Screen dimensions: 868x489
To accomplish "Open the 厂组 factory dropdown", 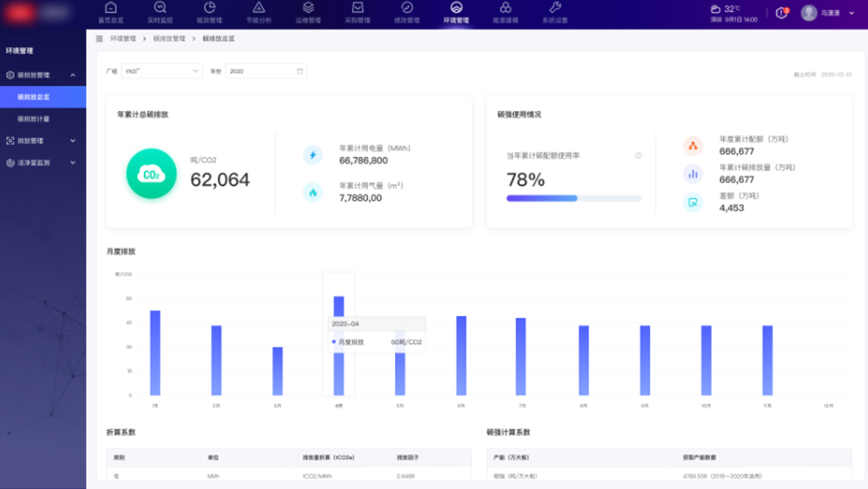I will pyautogui.click(x=161, y=71).
